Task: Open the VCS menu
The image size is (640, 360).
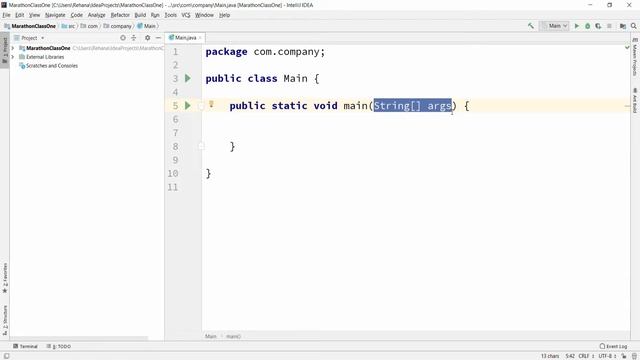Action: click(186, 15)
